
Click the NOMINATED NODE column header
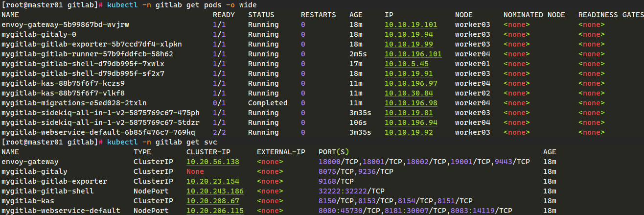point(534,15)
